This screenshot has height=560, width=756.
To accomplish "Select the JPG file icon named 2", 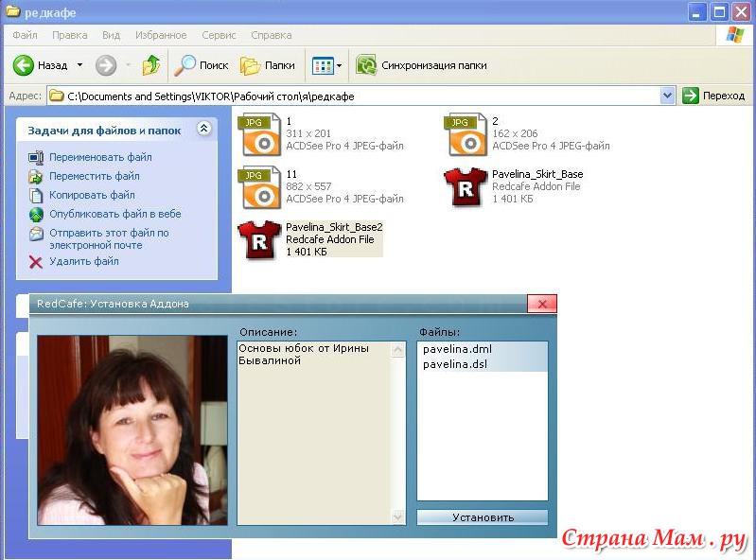I will click(466, 133).
